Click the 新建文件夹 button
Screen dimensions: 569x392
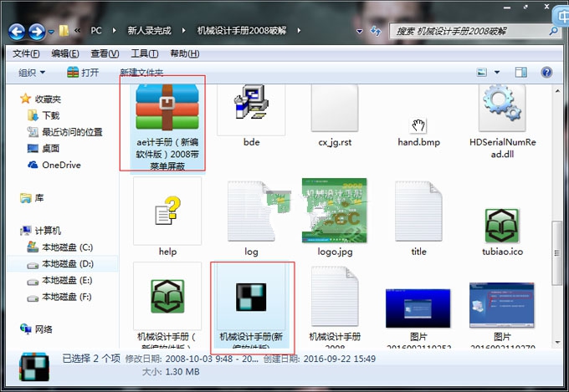click(x=141, y=73)
